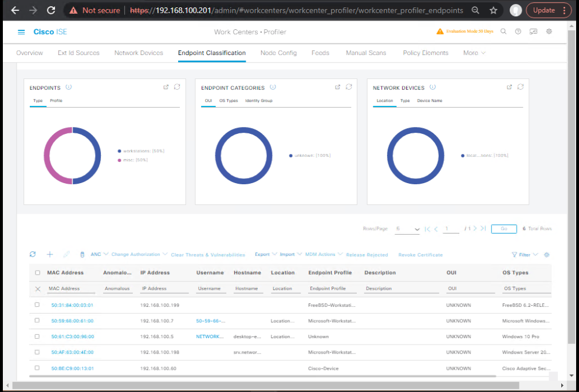The height and width of the screenshot is (392, 579).
Task: Refresh the Network Devices dashlet
Action: [520, 87]
